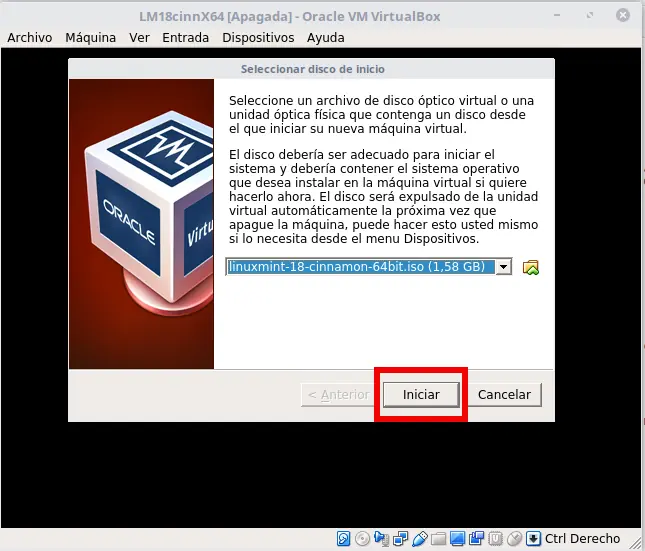Click the display monitor status icon

(457, 538)
